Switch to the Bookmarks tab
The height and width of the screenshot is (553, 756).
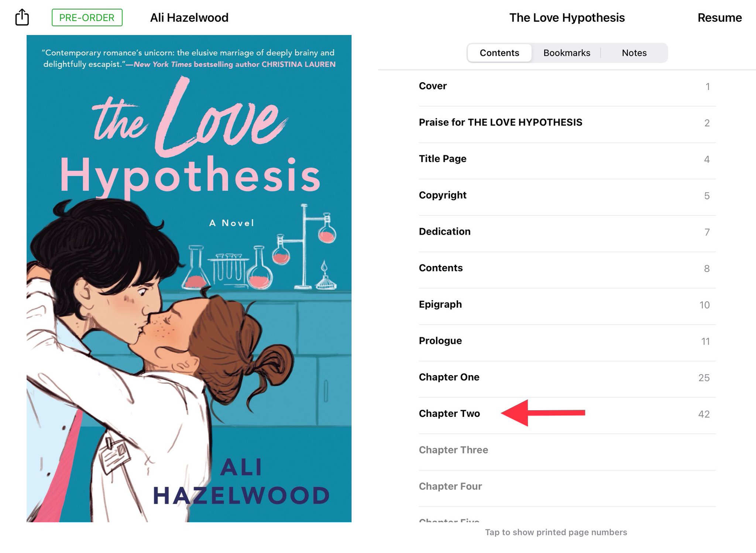[567, 53]
